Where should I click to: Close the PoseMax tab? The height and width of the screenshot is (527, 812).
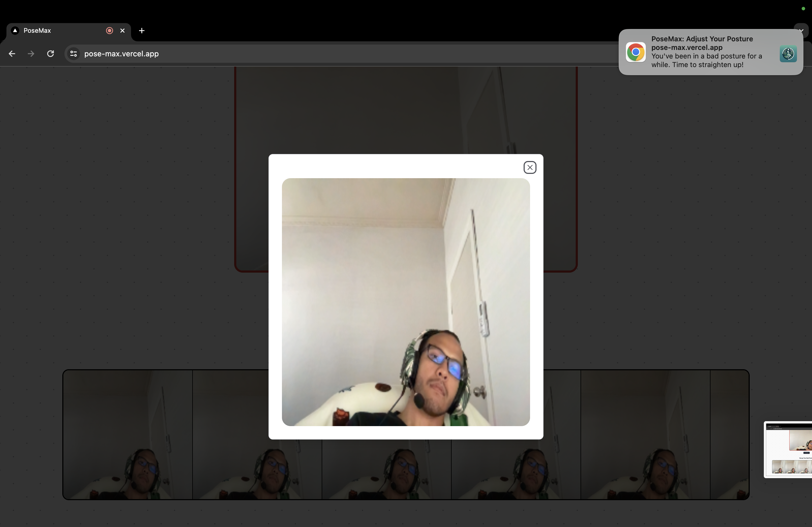(x=122, y=31)
